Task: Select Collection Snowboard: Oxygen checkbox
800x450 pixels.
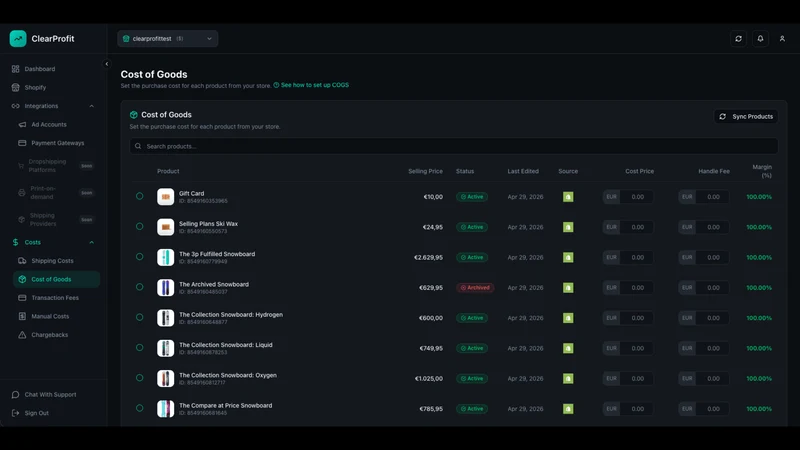Action: (139, 378)
